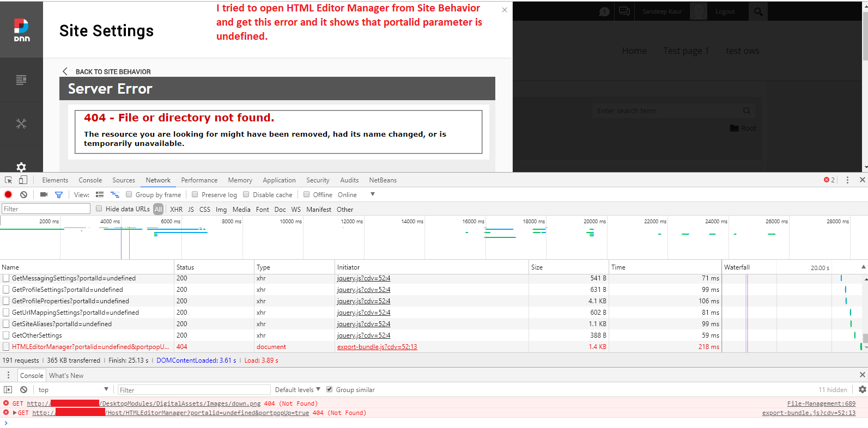The width and height of the screenshot is (868, 428).
Task: Open the Content menu icon in sidebar
Action: (x=21, y=80)
